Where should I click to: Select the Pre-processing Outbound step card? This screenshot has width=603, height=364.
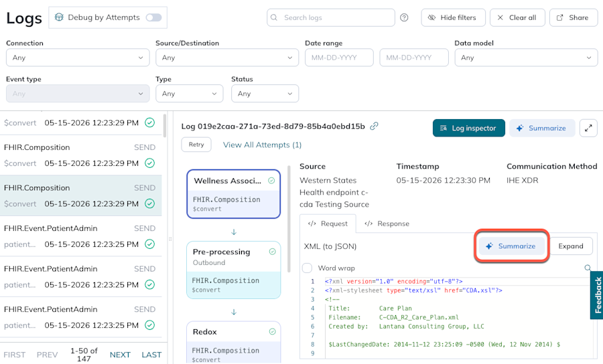(233, 270)
